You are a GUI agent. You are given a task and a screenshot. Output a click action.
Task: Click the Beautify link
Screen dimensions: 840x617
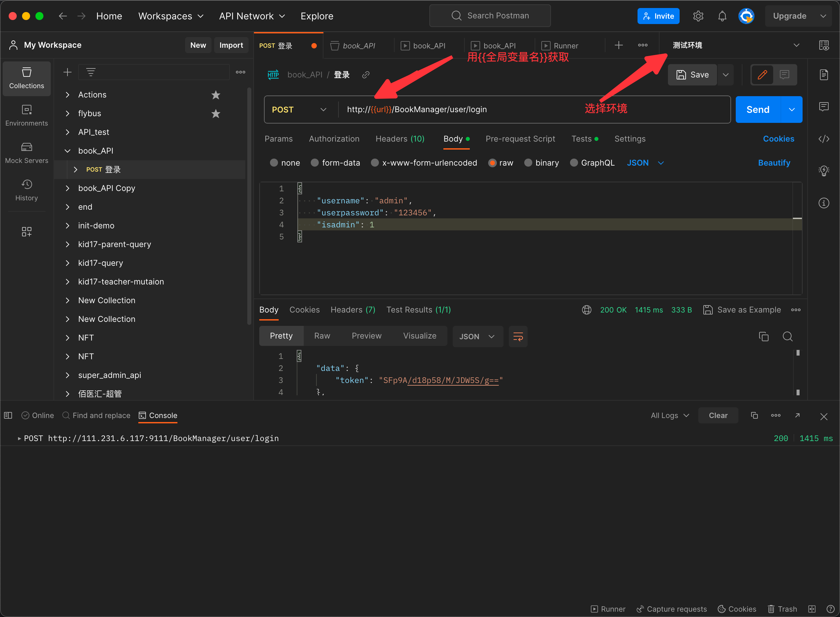(774, 163)
